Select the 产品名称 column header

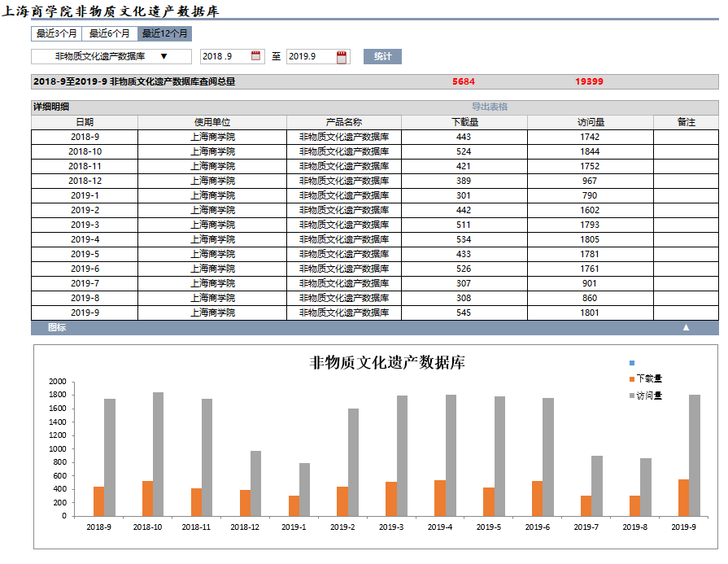(344, 122)
